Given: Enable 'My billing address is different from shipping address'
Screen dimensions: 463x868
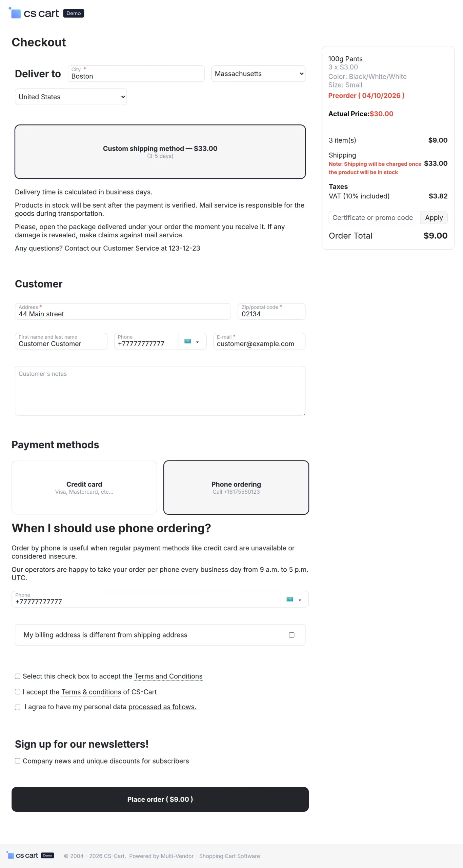Looking at the screenshot, I should point(291,635).
